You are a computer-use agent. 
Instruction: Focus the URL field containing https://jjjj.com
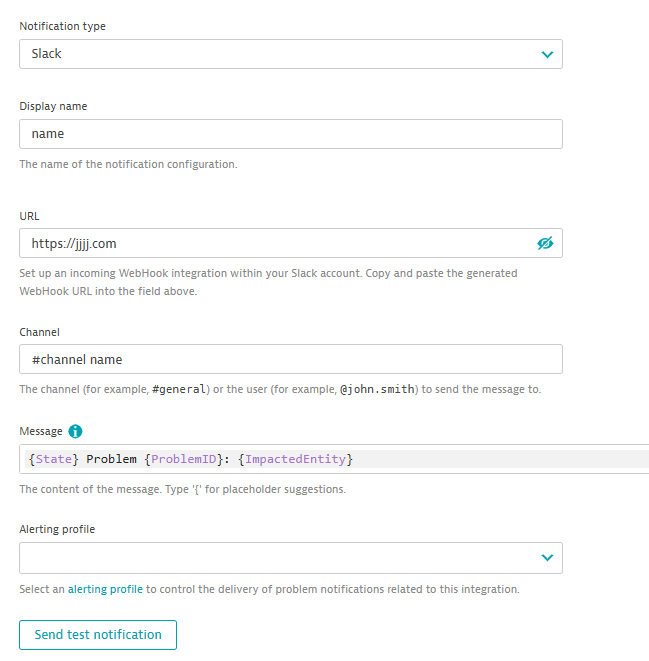(x=270, y=243)
